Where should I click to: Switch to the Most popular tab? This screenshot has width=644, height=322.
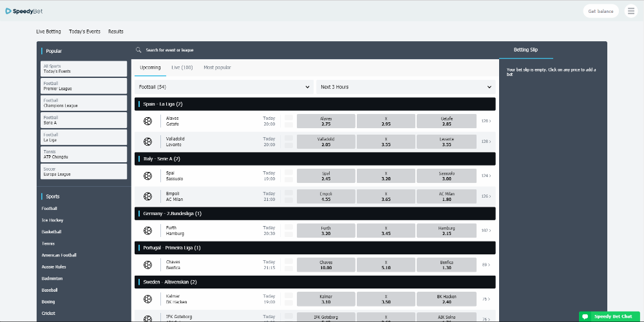point(217,68)
